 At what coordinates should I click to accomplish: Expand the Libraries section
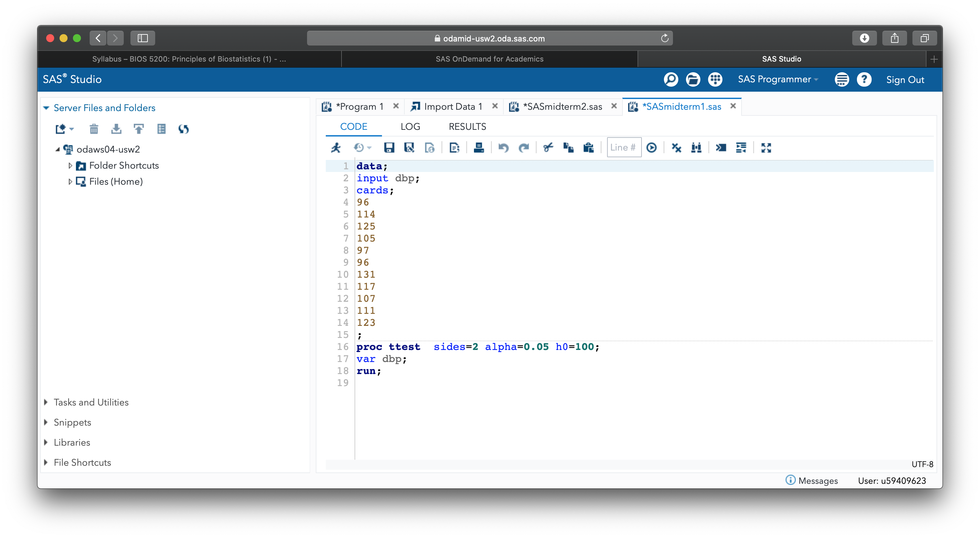coord(46,443)
